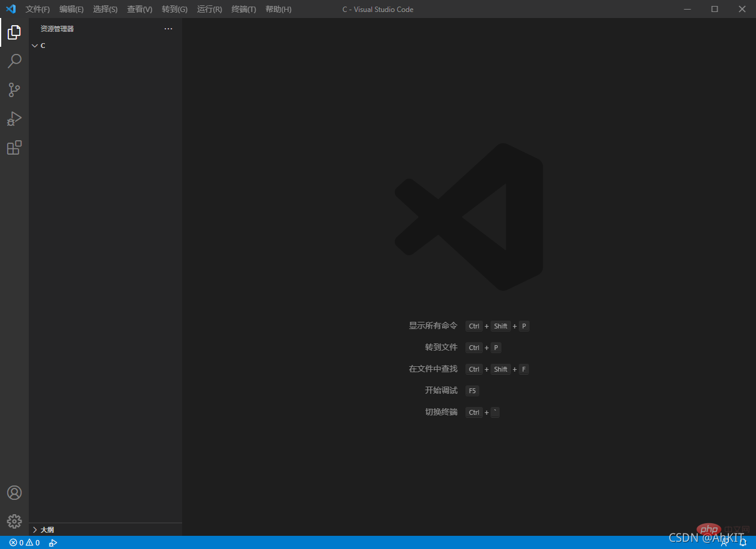The height and width of the screenshot is (549, 756).
Task: Click the feedback icon in status bar
Action: click(724, 543)
